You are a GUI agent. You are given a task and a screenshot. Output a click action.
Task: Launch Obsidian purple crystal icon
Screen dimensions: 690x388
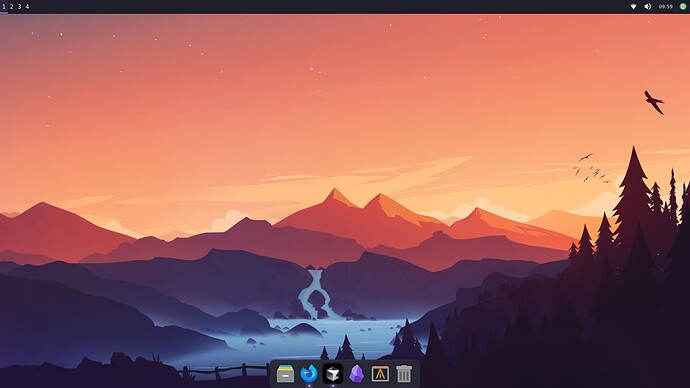point(356,374)
